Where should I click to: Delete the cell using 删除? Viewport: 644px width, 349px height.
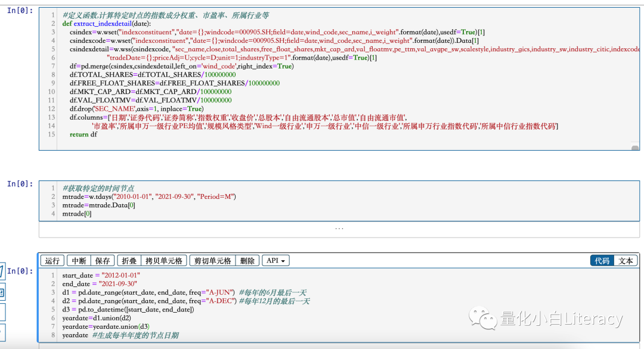tap(247, 261)
